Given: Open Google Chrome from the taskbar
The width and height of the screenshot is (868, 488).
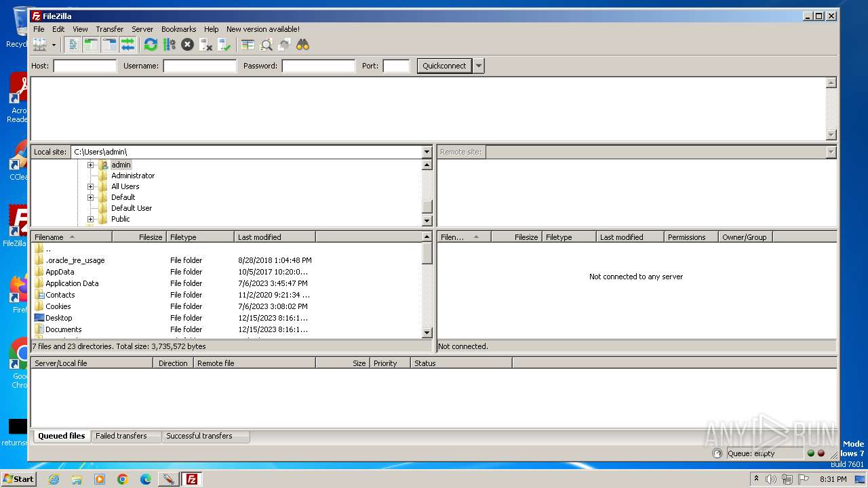Looking at the screenshot, I should (x=123, y=479).
